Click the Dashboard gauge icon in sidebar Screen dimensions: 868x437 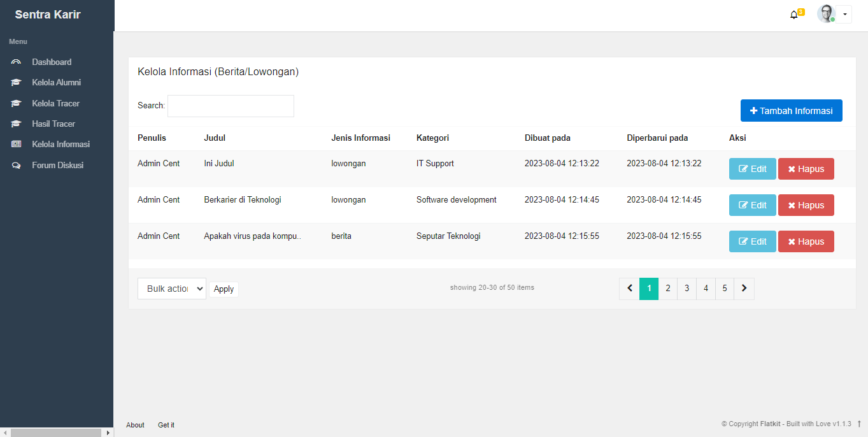17,62
